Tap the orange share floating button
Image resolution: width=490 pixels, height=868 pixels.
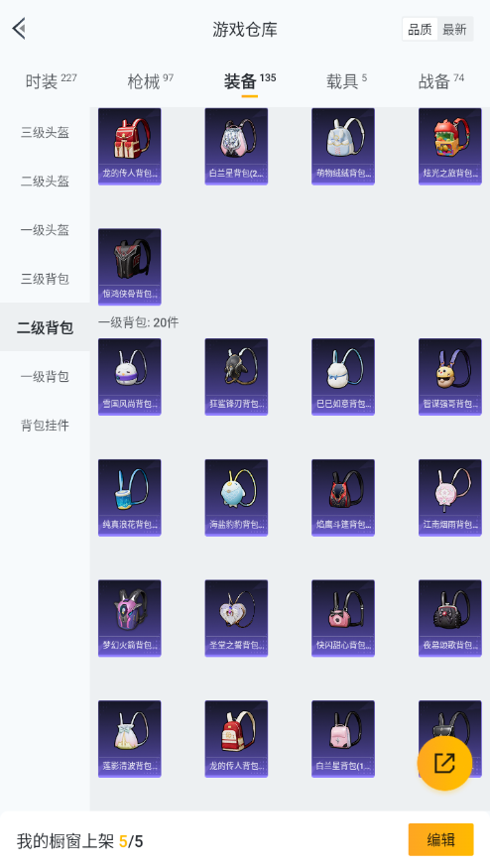click(x=444, y=763)
